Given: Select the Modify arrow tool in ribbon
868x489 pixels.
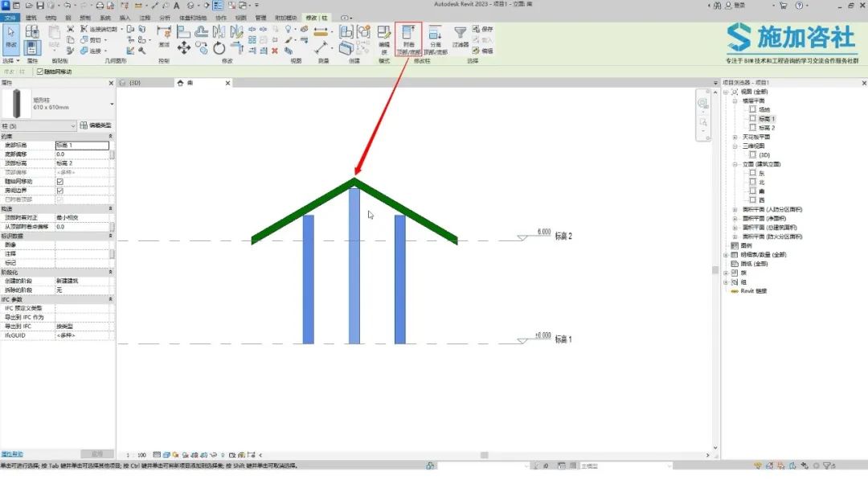Looking at the screenshot, I should pyautogui.click(x=11, y=39).
